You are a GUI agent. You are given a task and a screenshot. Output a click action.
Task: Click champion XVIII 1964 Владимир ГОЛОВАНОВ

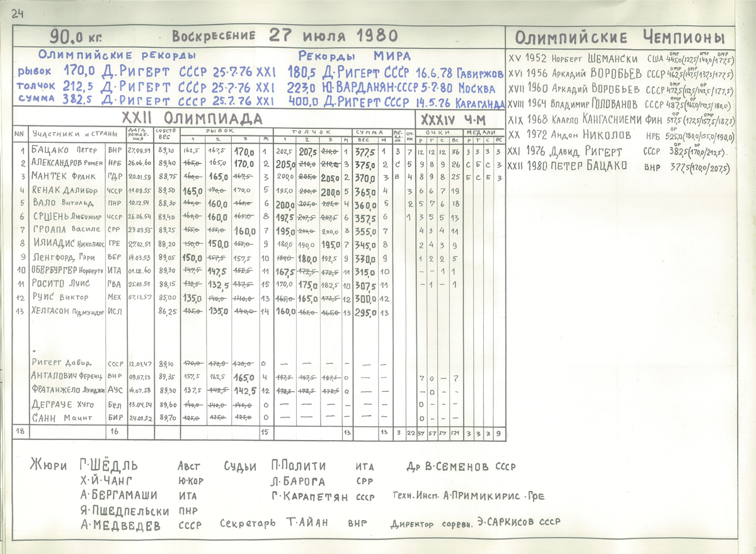pyautogui.click(x=621, y=105)
